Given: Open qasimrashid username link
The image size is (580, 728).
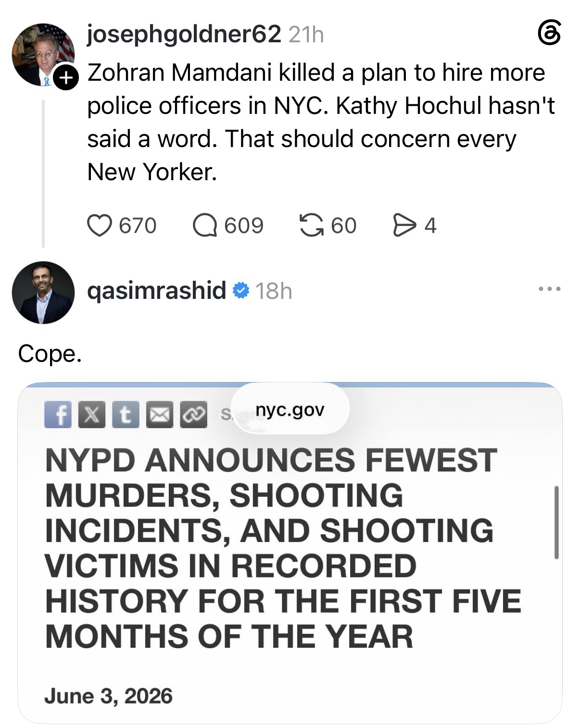Looking at the screenshot, I should pyautogui.click(x=157, y=290).
